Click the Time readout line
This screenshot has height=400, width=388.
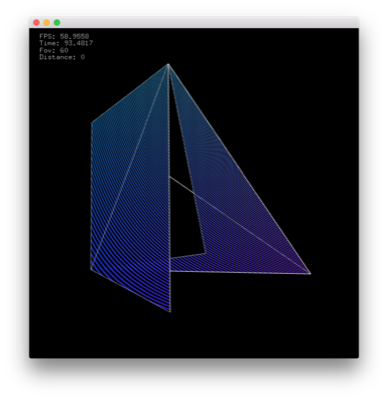(66, 43)
